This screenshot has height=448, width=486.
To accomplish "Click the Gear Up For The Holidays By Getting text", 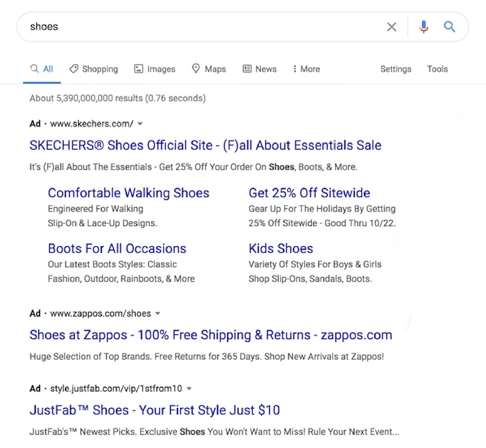I will coord(322,208).
